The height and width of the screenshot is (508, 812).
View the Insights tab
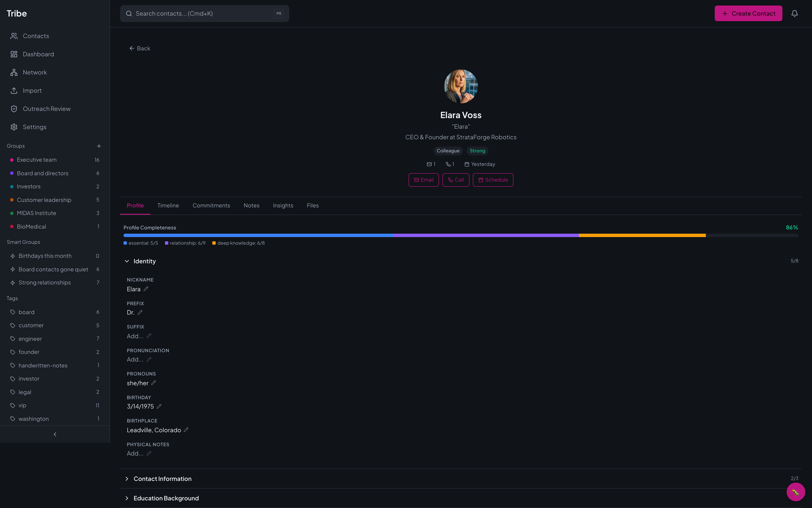283,206
